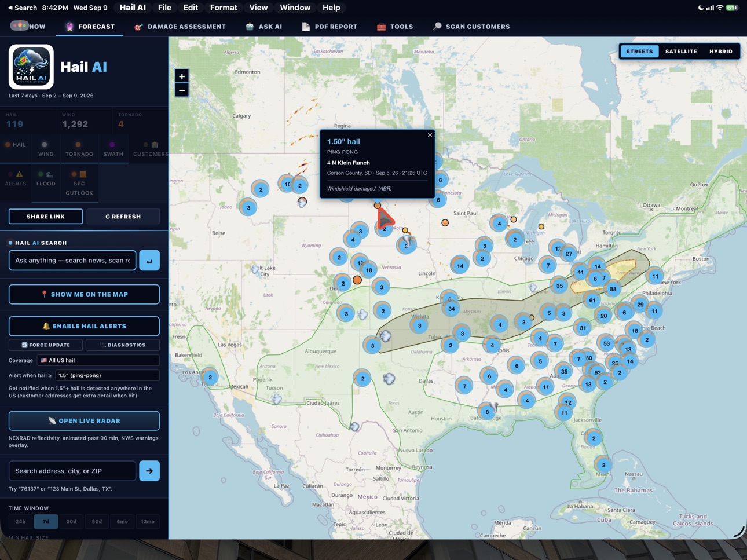Click the Scan Customers magnifier icon

tap(437, 27)
